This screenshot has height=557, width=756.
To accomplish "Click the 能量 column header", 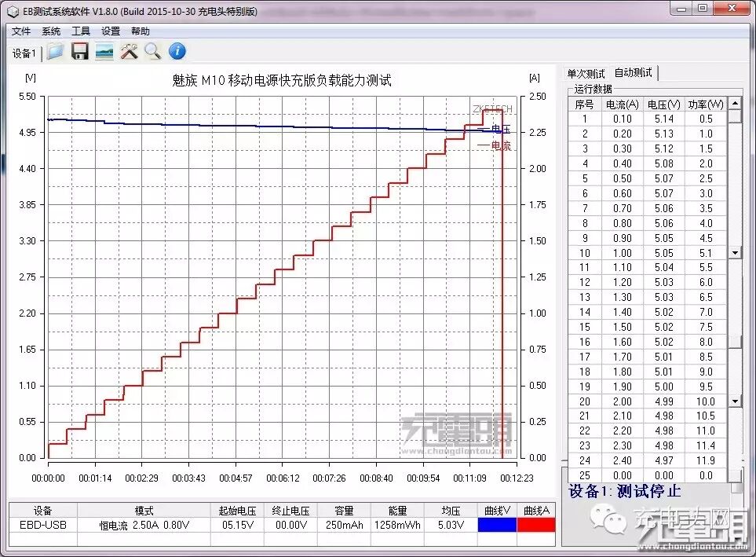I will pos(398,511).
